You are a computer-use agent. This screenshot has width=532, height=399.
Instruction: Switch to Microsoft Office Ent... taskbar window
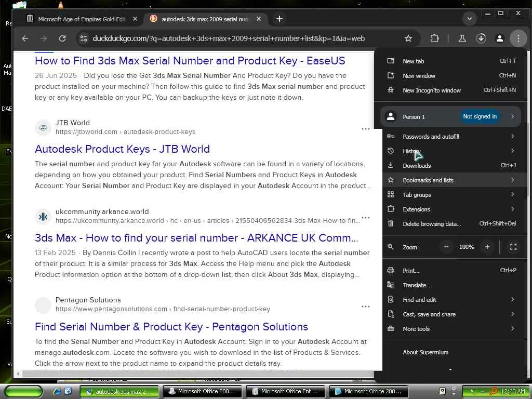pos(285,392)
